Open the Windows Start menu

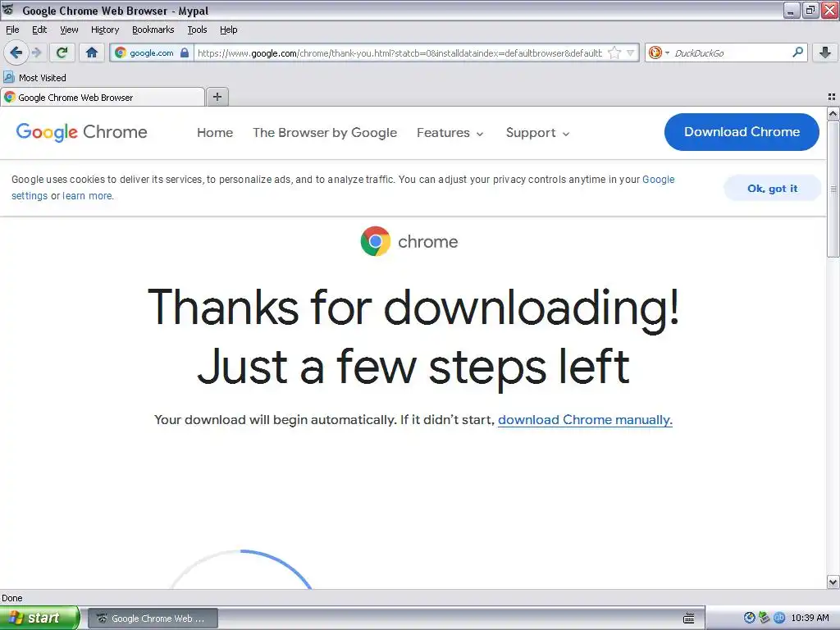(x=39, y=618)
